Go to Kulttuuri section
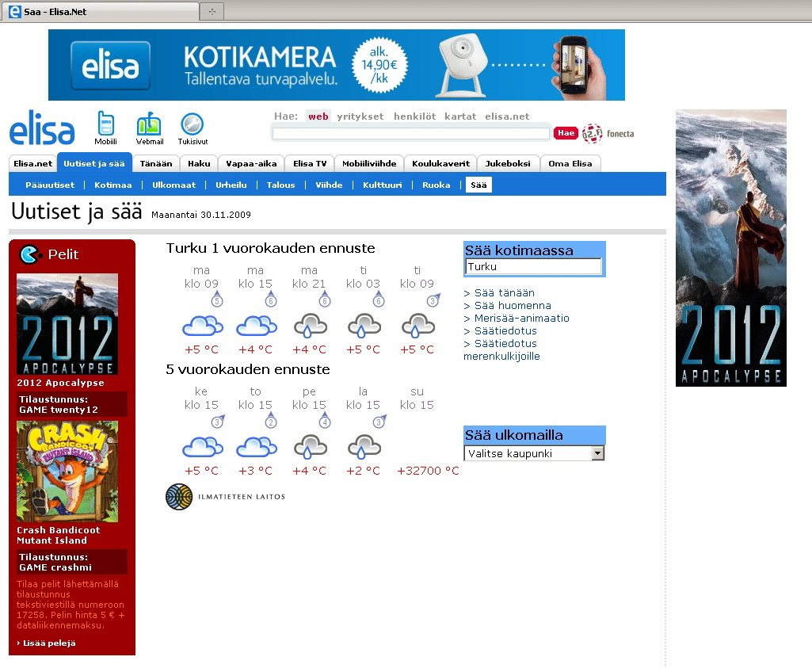The height and width of the screenshot is (668, 812). 382,185
